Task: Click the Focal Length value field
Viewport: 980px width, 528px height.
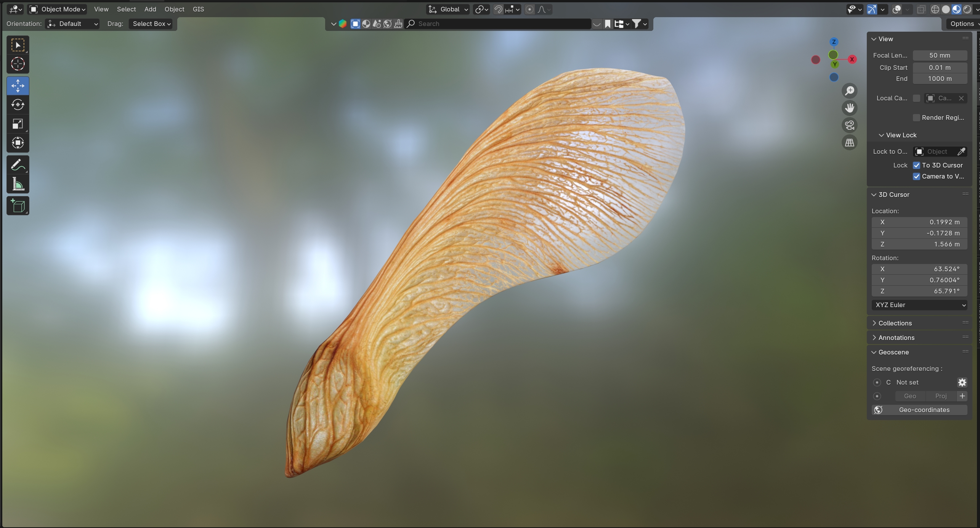Action: [939, 55]
